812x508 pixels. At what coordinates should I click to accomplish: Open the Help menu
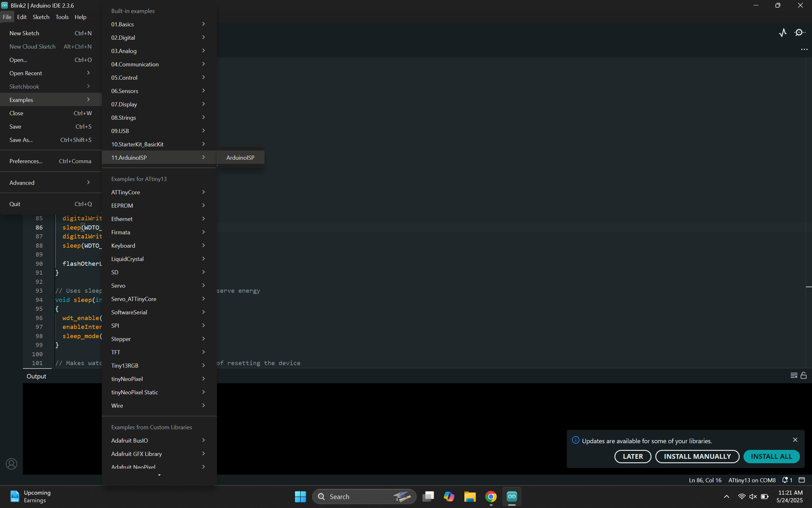pos(81,17)
